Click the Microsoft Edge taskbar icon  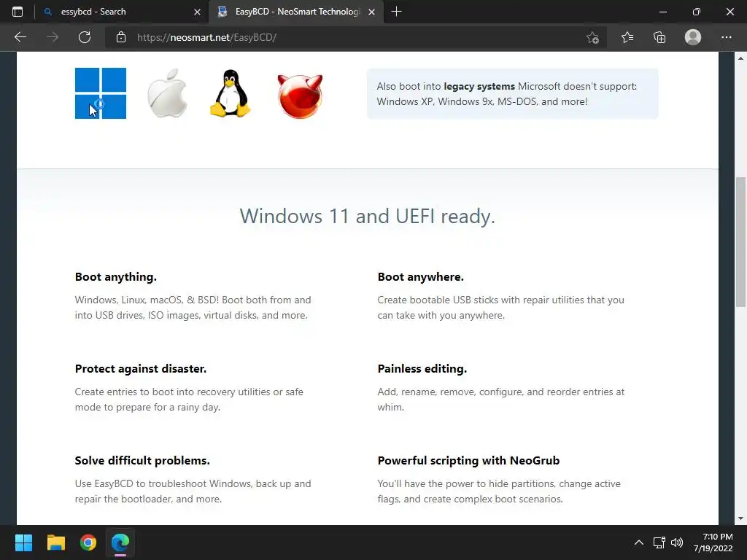[120, 542]
